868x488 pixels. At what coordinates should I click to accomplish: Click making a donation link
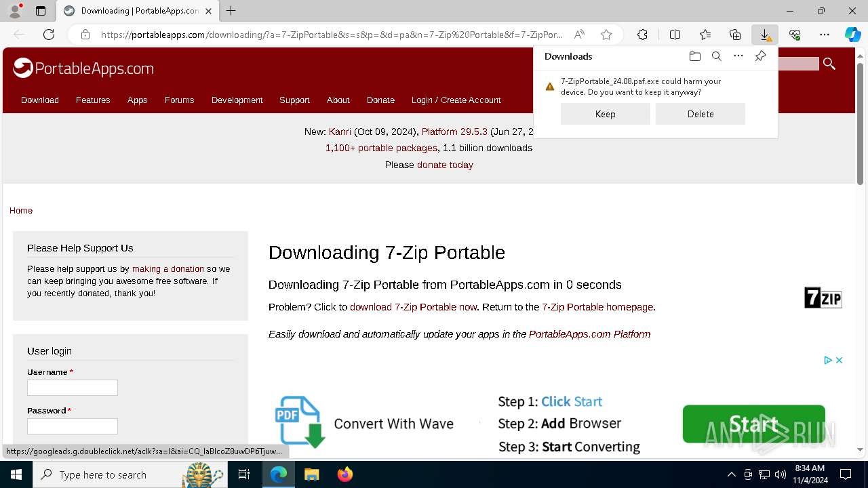168,269
